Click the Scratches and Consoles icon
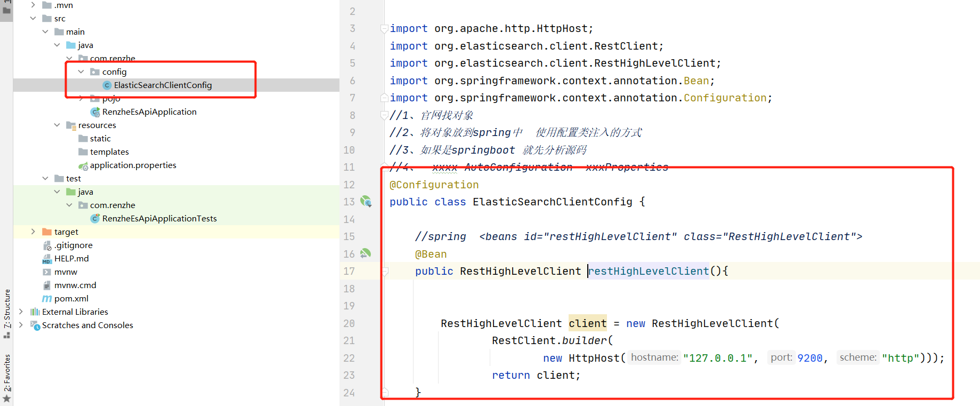The height and width of the screenshot is (406, 980). pos(35,325)
